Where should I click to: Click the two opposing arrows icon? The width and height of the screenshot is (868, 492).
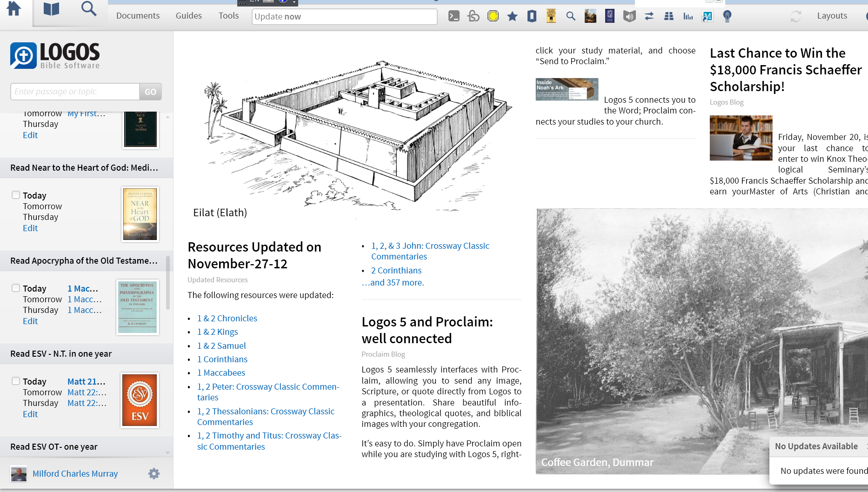pyautogui.click(x=649, y=16)
